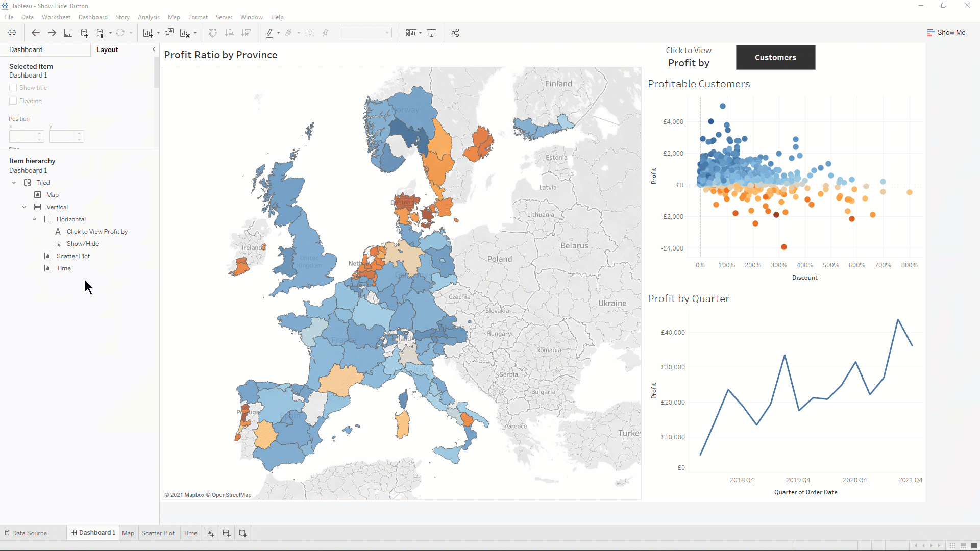Toggle the Show title checkbox
This screenshot has width=980, height=551.
point(13,88)
